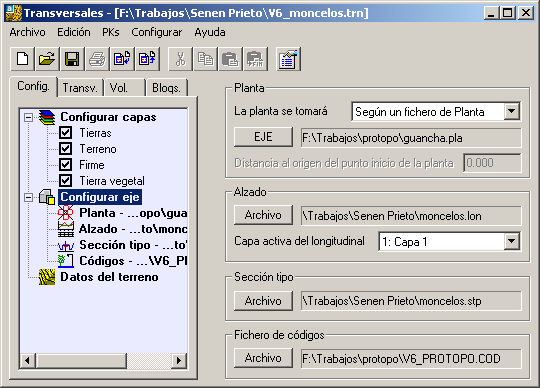Click the printer toolbar icon

(x=97, y=59)
